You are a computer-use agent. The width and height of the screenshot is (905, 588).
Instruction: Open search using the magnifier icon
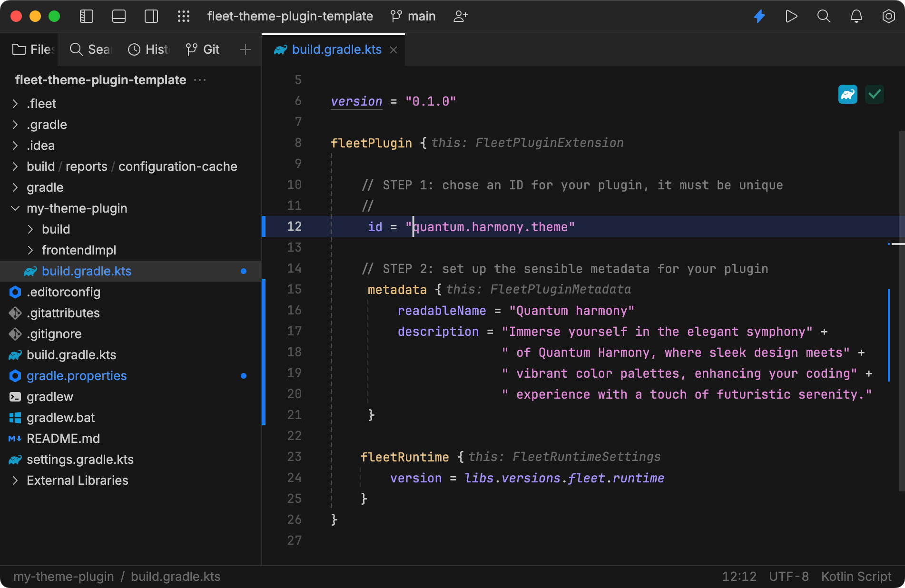(824, 16)
